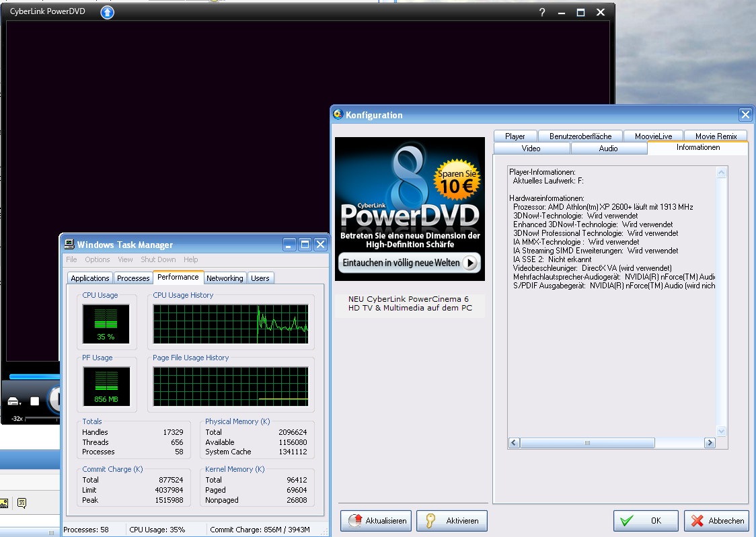Click the Page File Usage History graph

(231, 386)
